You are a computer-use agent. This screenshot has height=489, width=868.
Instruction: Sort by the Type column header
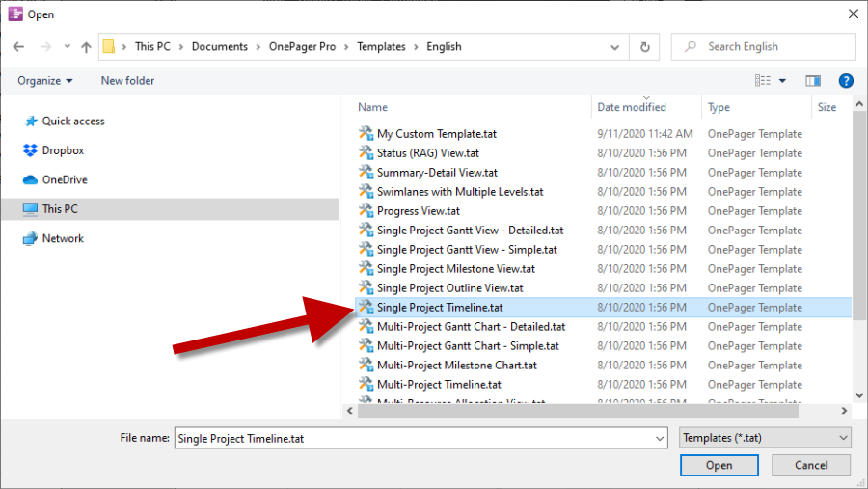[719, 107]
